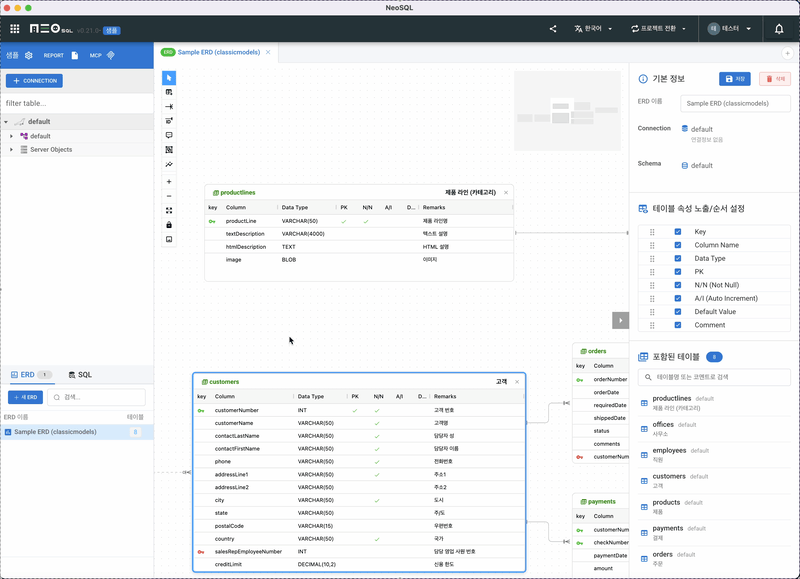Uncheck the Comment attribute checkbox
Screen dimensions: 800x579
[x=677, y=325]
